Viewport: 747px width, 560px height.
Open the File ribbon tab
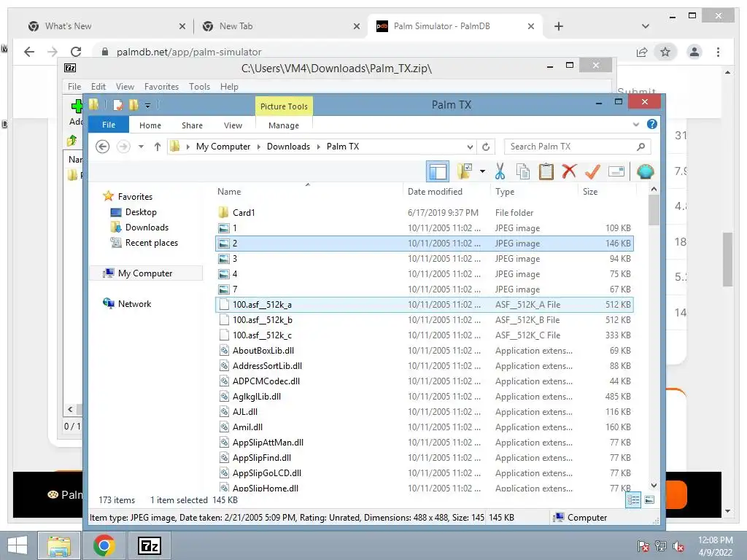(x=109, y=125)
